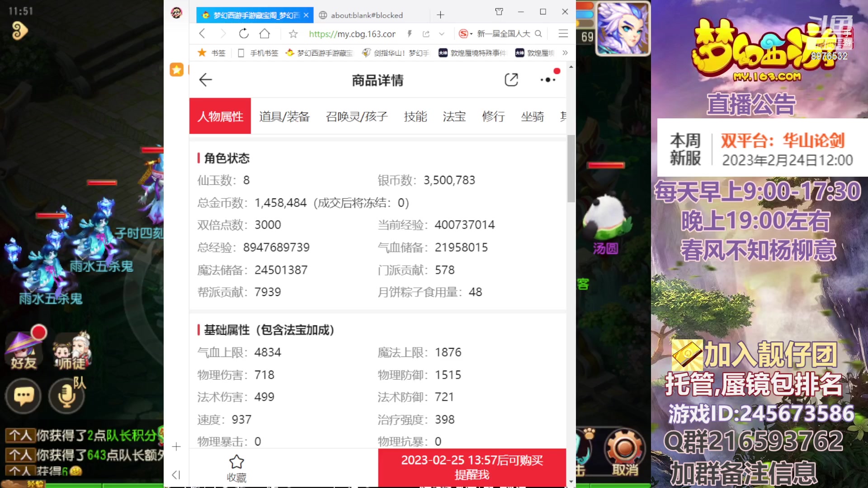Viewport: 868px width, 488px height.
Task: Add item to favorites with 收藏 star
Action: point(236,469)
